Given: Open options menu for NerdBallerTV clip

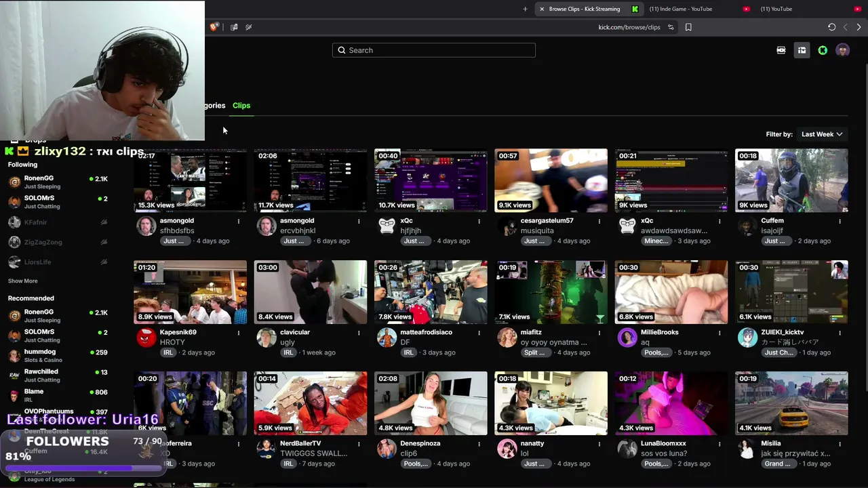Looking at the screenshot, I should click(x=359, y=444).
